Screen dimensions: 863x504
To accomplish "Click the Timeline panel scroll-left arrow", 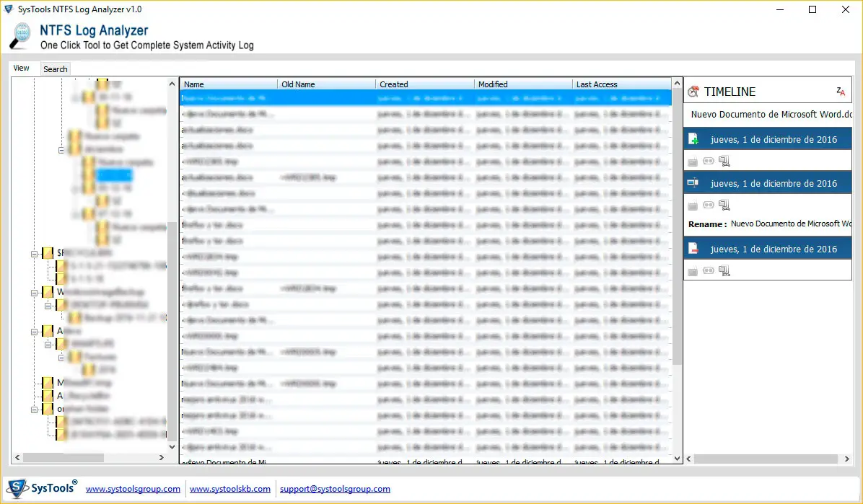I will 689,459.
